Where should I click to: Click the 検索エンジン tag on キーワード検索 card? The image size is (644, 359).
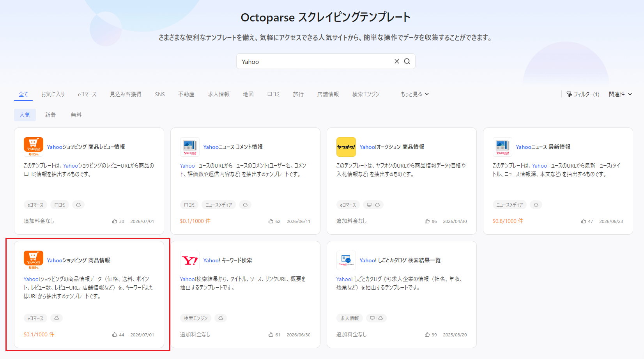(196, 318)
